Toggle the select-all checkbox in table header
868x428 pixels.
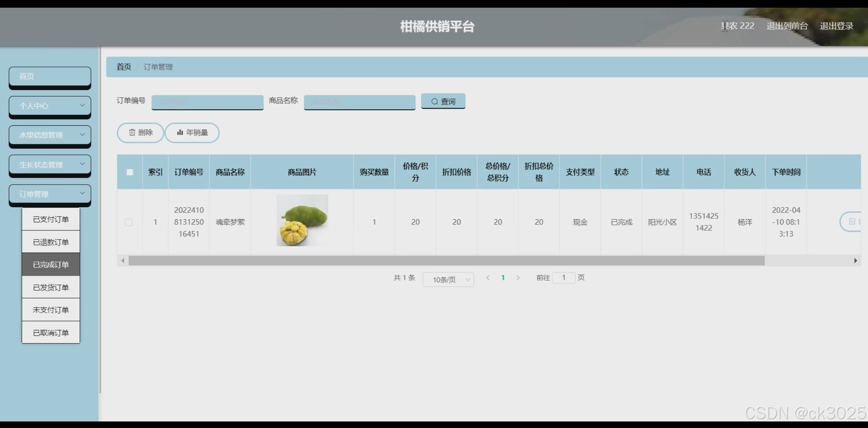point(130,172)
